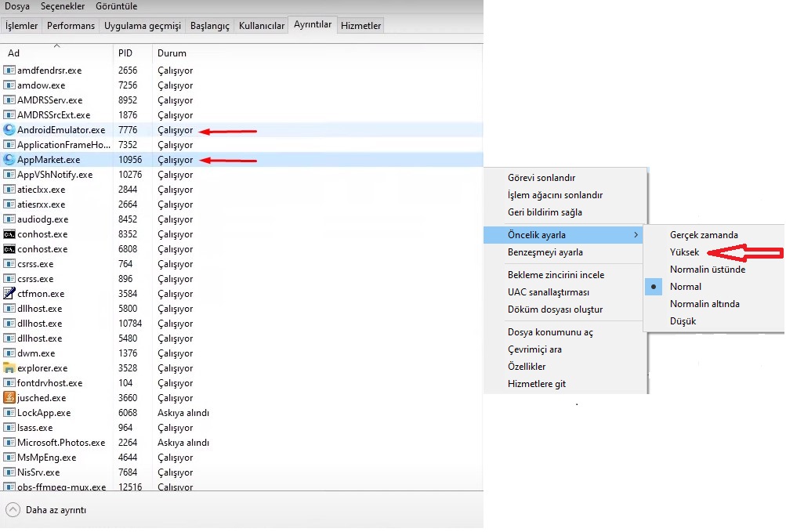
Task: Select the Askıya alındı status of LockApp.exe
Action: [x=183, y=413]
